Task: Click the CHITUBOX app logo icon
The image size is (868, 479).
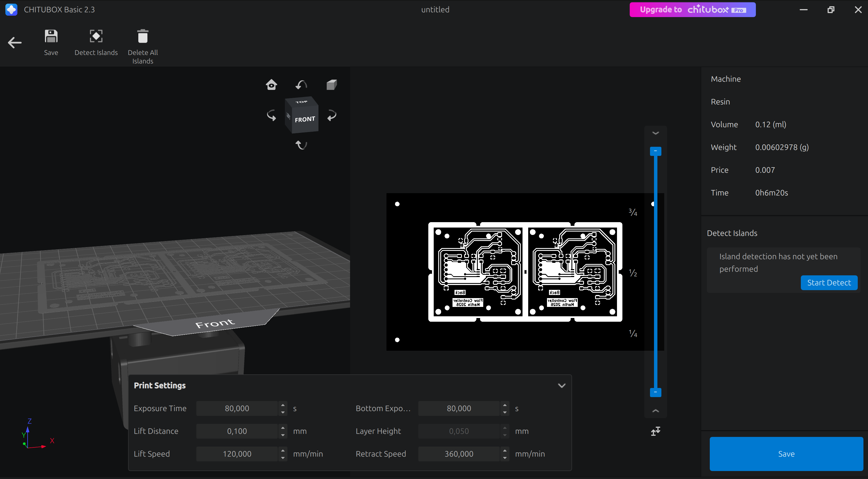Action: [11, 9]
